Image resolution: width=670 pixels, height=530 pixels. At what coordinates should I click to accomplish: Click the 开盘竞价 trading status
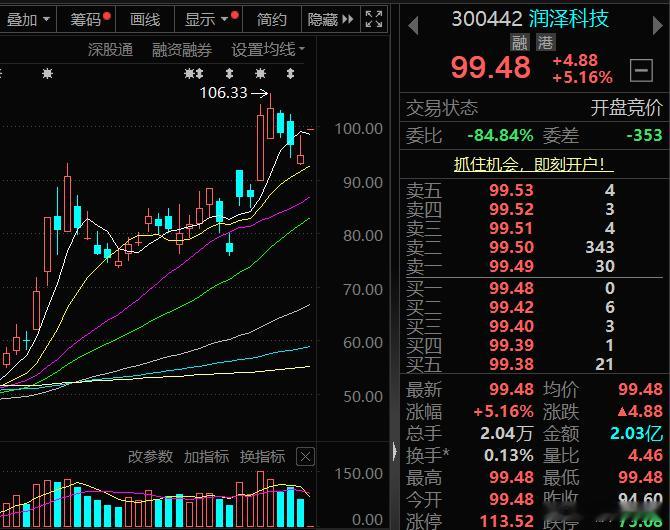(626, 108)
